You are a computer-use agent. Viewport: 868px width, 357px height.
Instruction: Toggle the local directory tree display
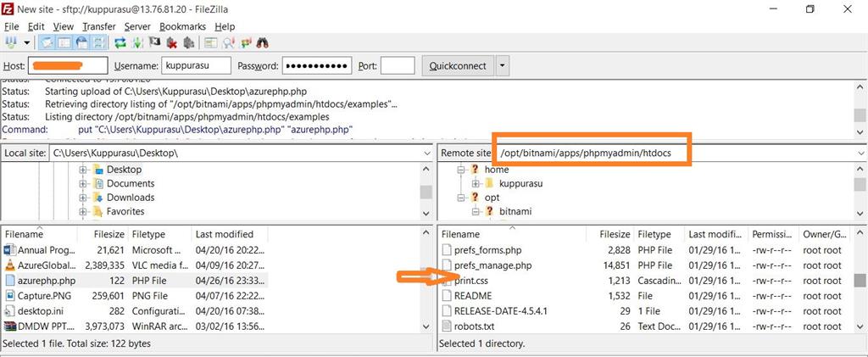click(64, 42)
